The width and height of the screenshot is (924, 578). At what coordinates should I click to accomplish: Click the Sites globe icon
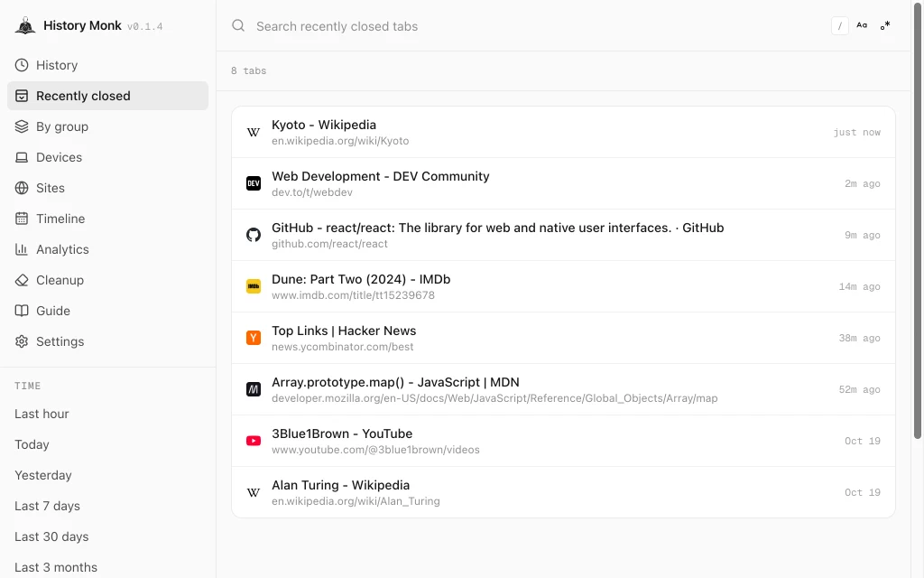[x=22, y=188]
